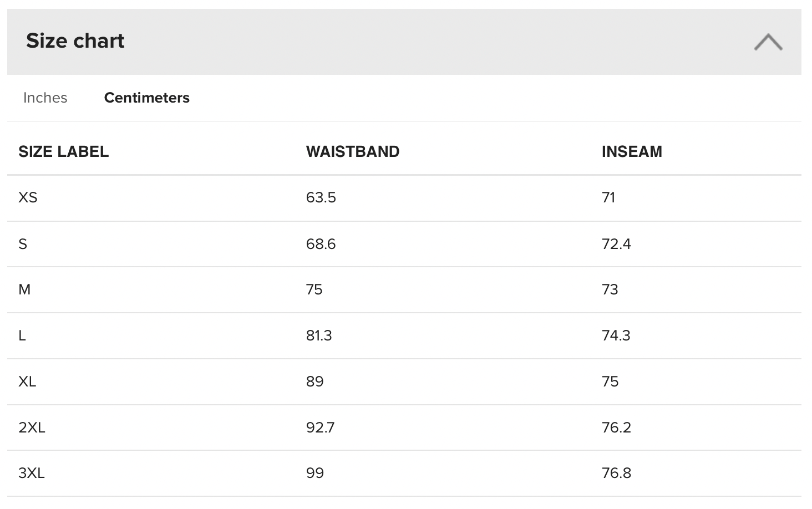The width and height of the screenshot is (812, 509).
Task: Click the 81.3 waistband value
Action: click(319, 335)
